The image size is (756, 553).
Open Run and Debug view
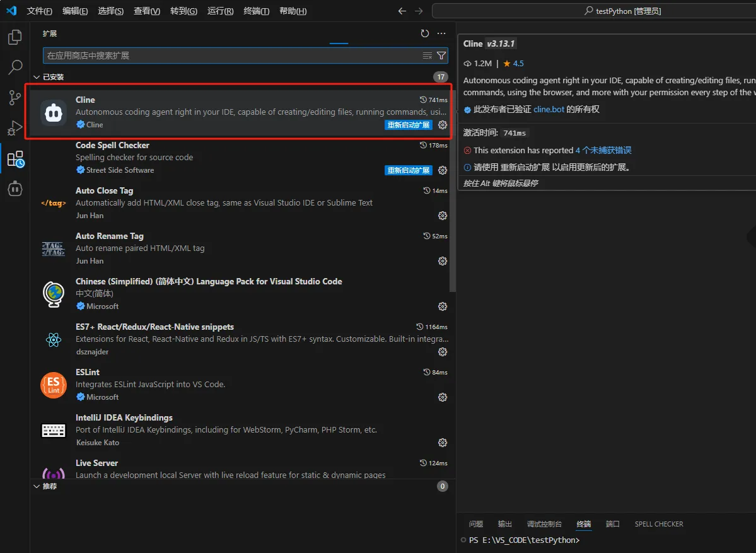point(15,128)
